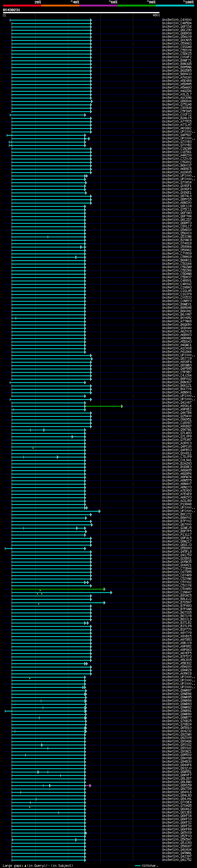Viewport: 197px width, 868px height.
Task: Click hit label UniRef100_Q7LVP9
Action: (x=177, y=436)
